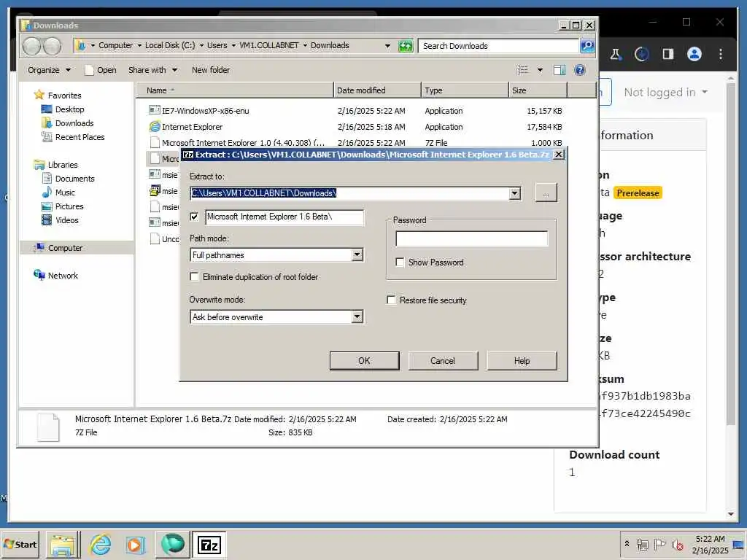Click the round icon beside the flask icon

point(642,54)
